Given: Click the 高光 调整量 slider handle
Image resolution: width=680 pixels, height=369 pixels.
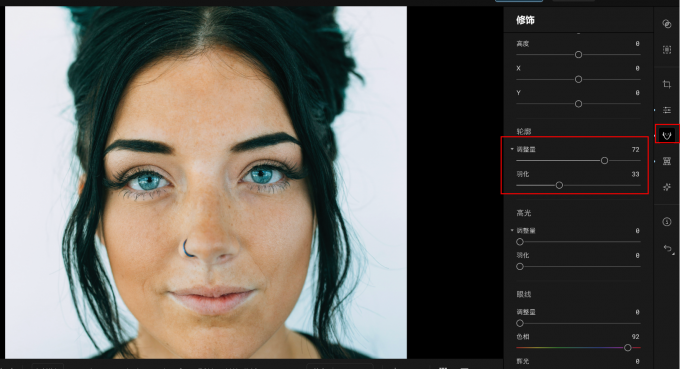Looking at the screenshot, I should [x=520, y=242].
